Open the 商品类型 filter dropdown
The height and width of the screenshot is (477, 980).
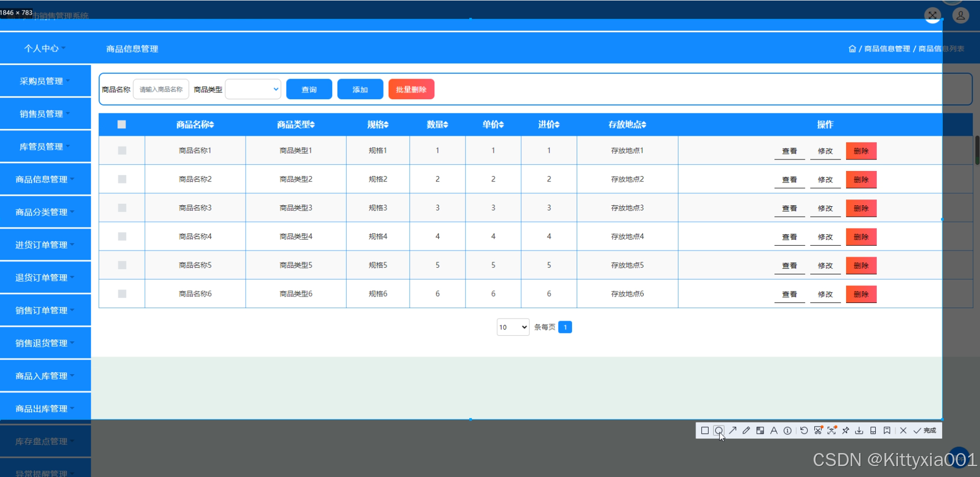point(253,89)
